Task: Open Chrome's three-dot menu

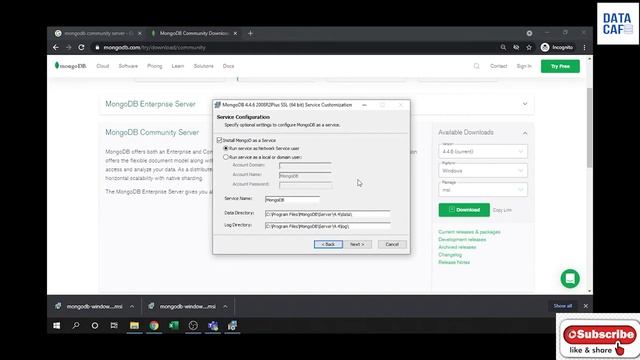Action: pos(584,47)
